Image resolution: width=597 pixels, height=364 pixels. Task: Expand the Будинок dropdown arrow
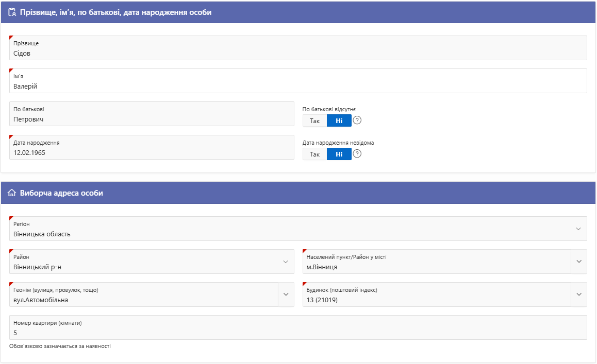click(578, 294)
